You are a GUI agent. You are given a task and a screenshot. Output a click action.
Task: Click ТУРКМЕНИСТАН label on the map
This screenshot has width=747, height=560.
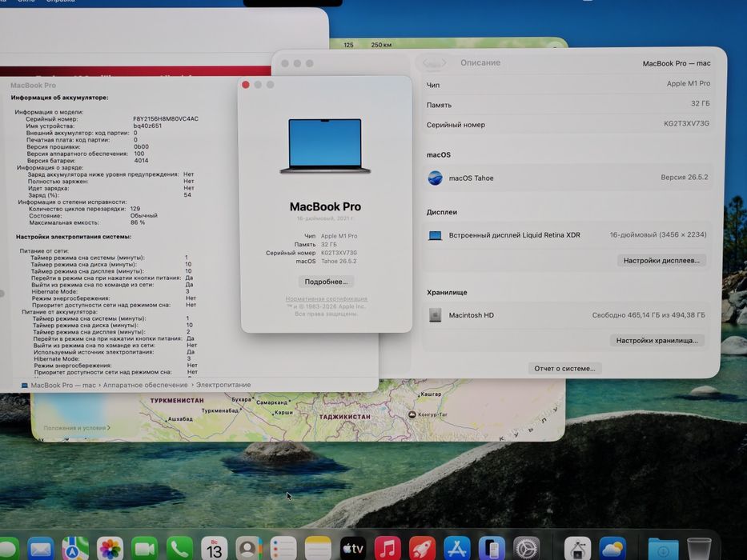(177, 401)
